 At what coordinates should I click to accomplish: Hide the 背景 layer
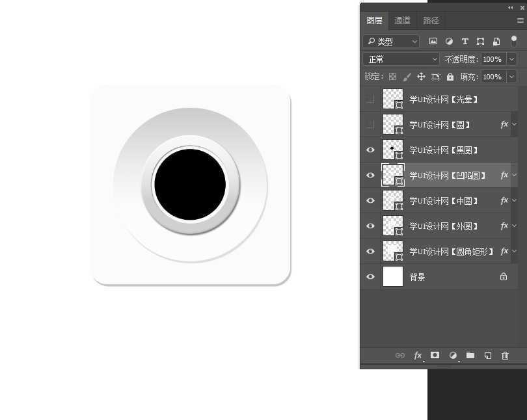[371, 277]
